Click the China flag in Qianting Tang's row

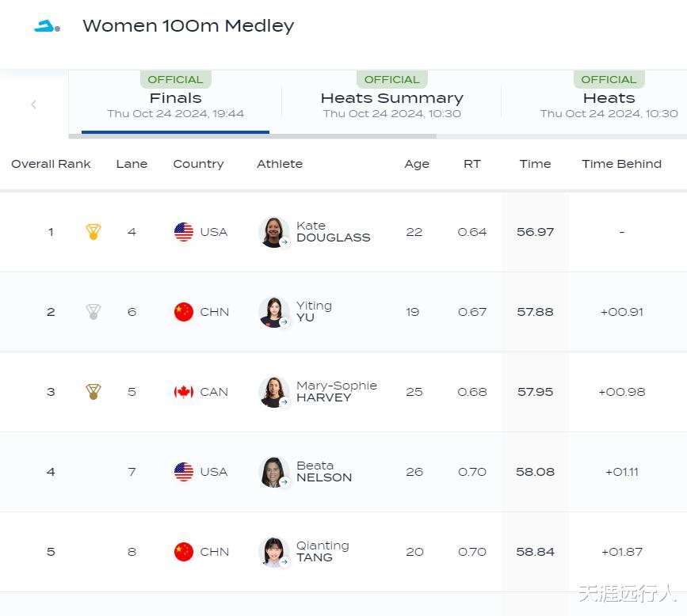pos(184,552)
